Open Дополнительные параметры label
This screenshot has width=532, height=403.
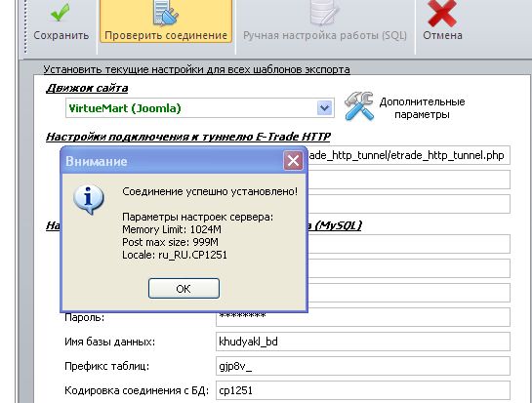coord(422,108)
